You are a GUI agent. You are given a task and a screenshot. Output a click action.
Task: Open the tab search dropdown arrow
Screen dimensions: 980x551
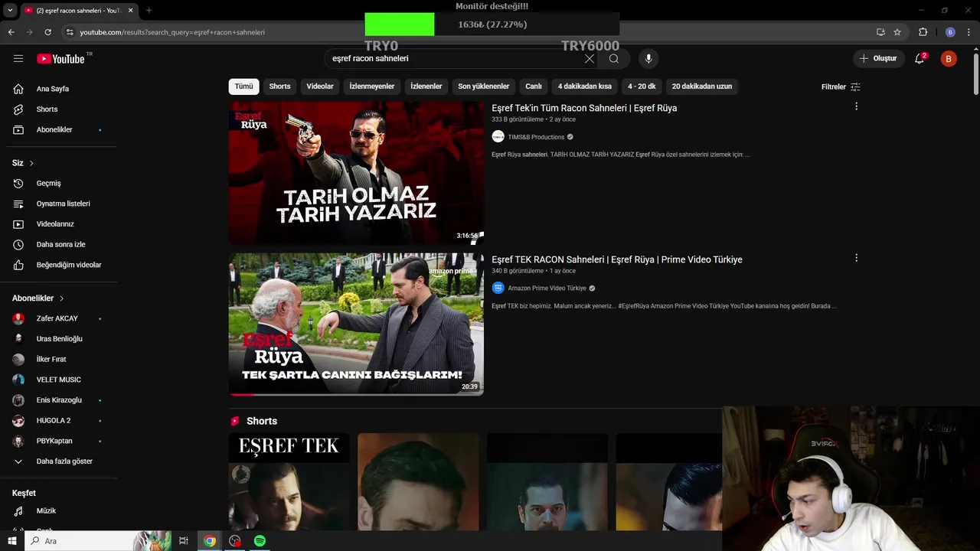pos(10,11)
